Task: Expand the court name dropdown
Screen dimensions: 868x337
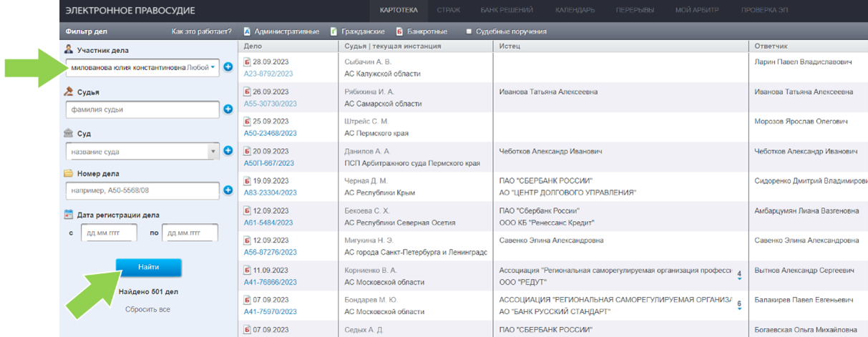Action: (x=213, y=152)
